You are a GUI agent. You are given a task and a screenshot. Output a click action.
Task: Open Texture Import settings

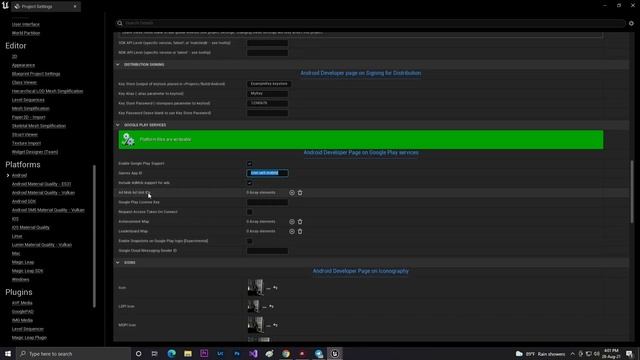(x=26, y=143)
